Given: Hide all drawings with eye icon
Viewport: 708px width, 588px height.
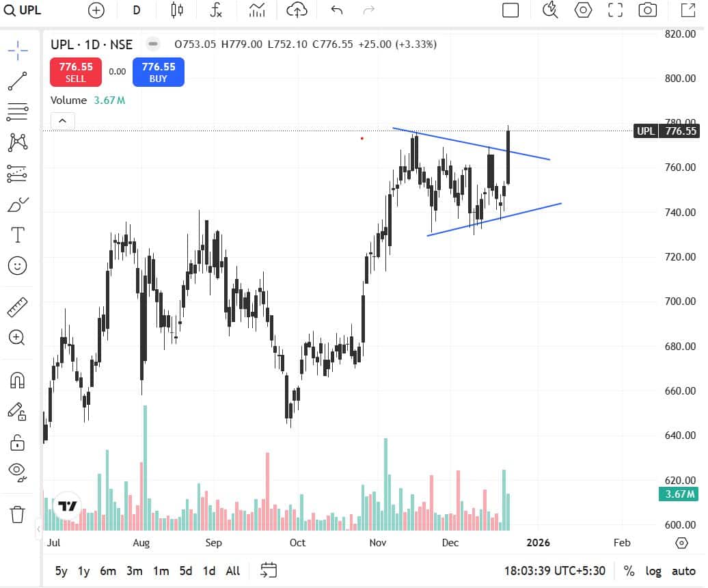Looking at the screenshot, I should pyautogui.click(x=18, y=473).
